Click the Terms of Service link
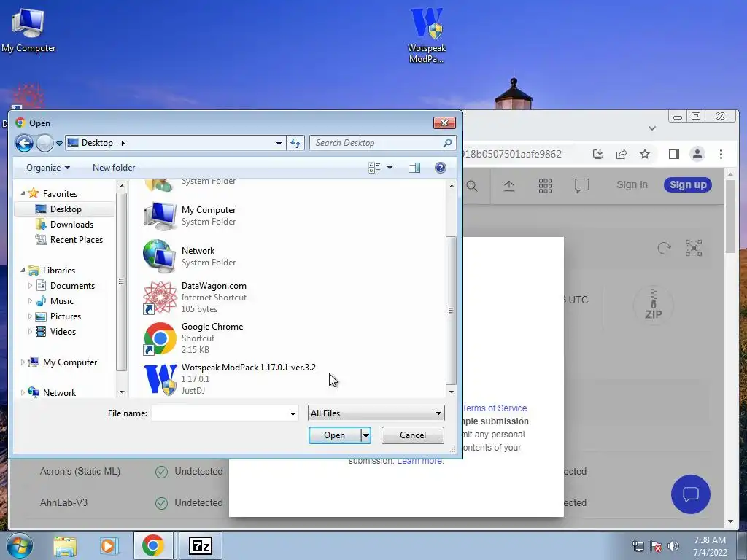Viewport: 747px width, 560px height. tap(495, 408)
